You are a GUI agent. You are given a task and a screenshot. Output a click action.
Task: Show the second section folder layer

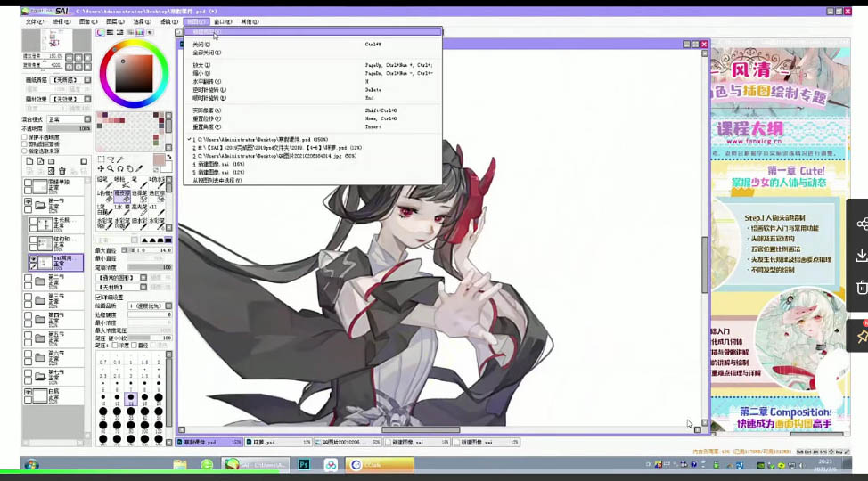28,279
